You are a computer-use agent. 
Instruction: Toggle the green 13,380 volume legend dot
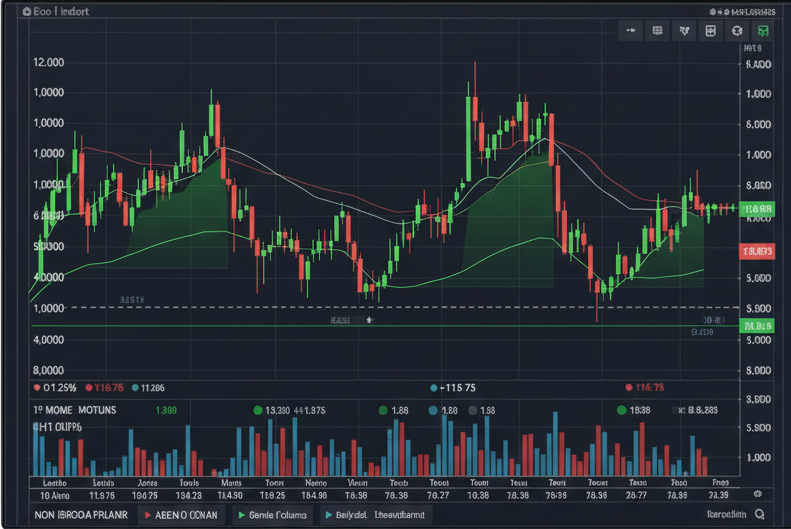tap(257, 410)
